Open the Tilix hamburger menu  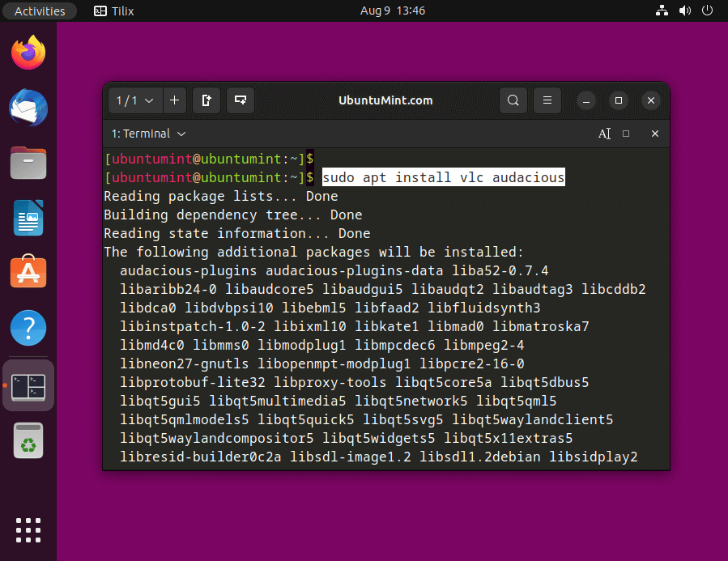pos(547,100)
